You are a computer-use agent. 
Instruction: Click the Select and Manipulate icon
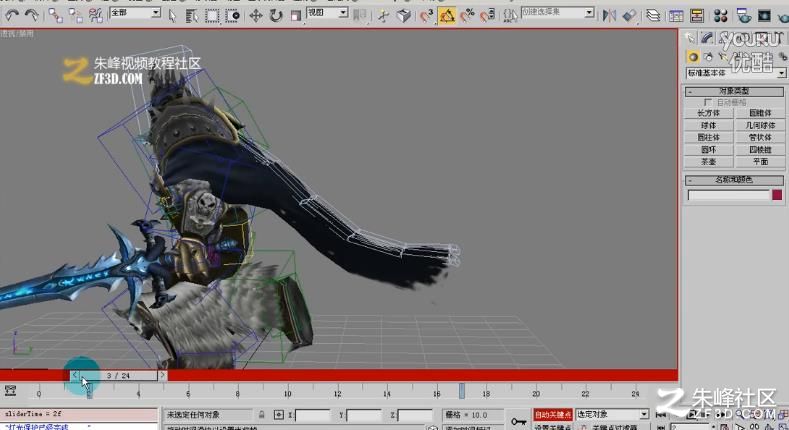pos(383,16)
